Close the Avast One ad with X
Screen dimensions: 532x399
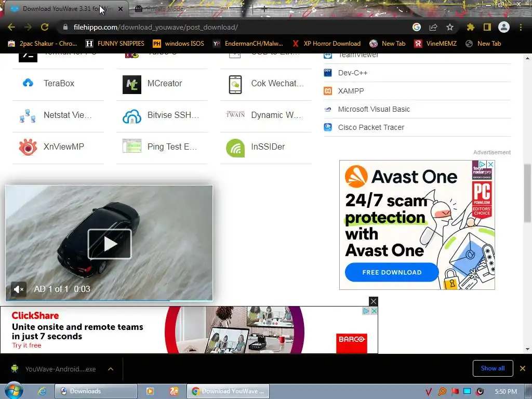(490, 164)
